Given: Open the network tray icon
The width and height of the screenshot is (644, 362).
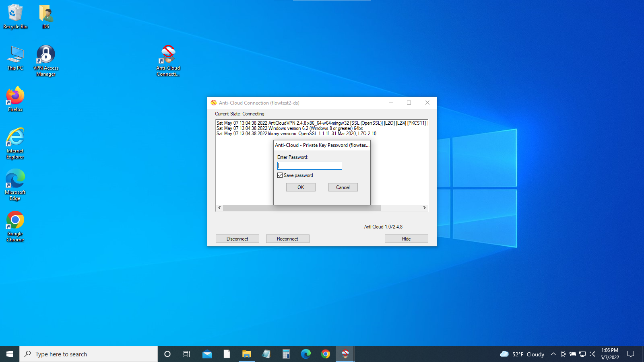Looking at the screenshot, I should click(x=582, y=354).
